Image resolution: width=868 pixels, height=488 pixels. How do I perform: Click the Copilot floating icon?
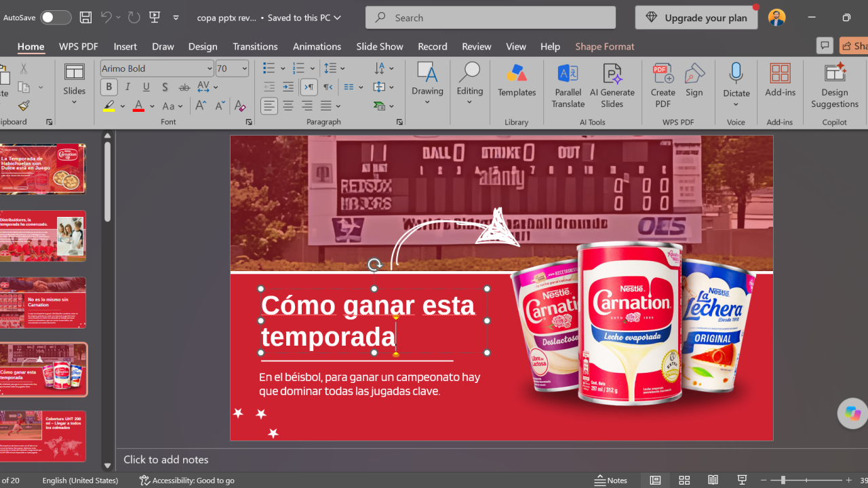coord(852,413)
